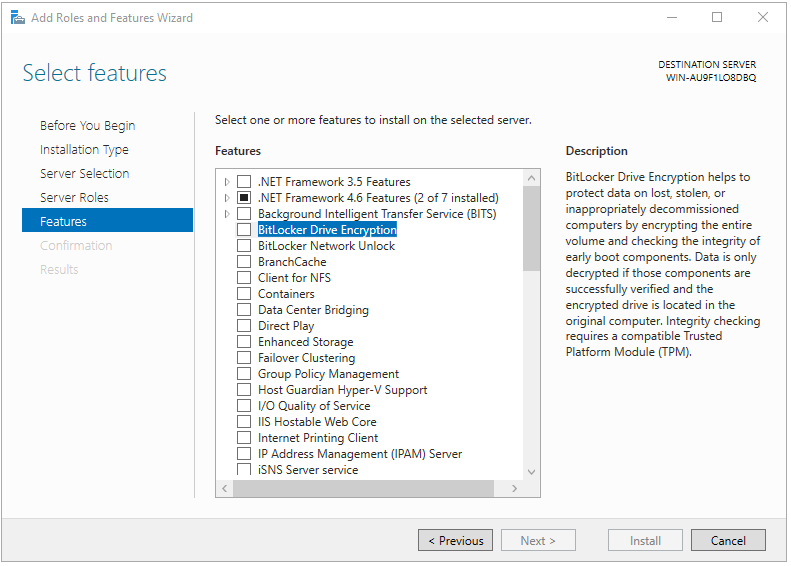Switch to Server Selection step
791x566 pixels.
85,174
